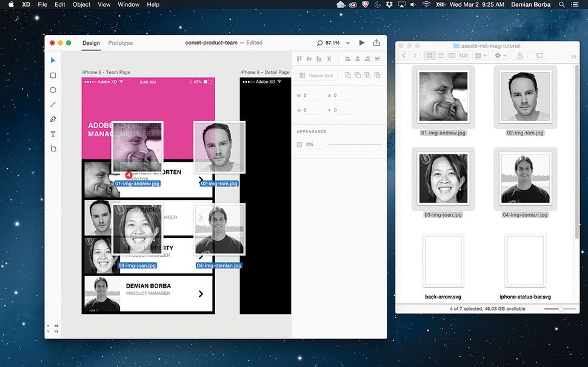This screenshot has width=588, height=367.
Task: Open the Finder action gear menu
Action: [499, 55]
